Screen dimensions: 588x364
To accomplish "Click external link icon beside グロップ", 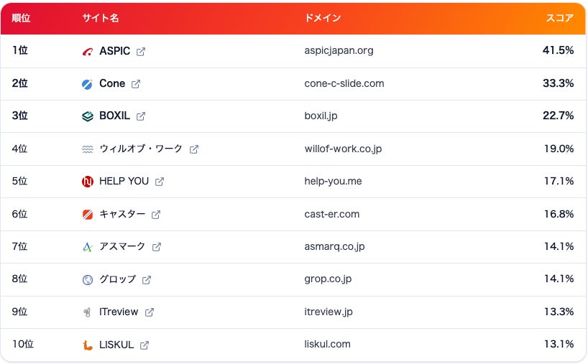I will 147,280.
